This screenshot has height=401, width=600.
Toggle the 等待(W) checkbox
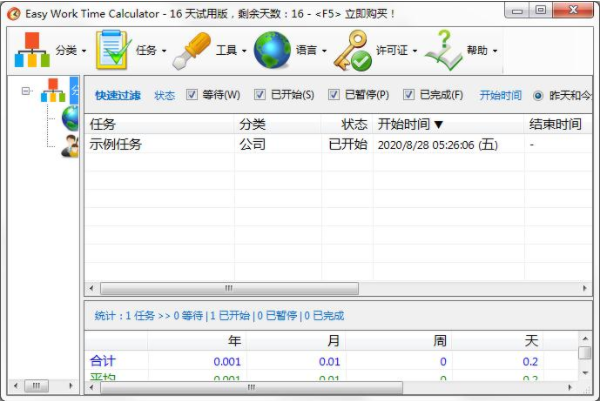coord(192,95)
